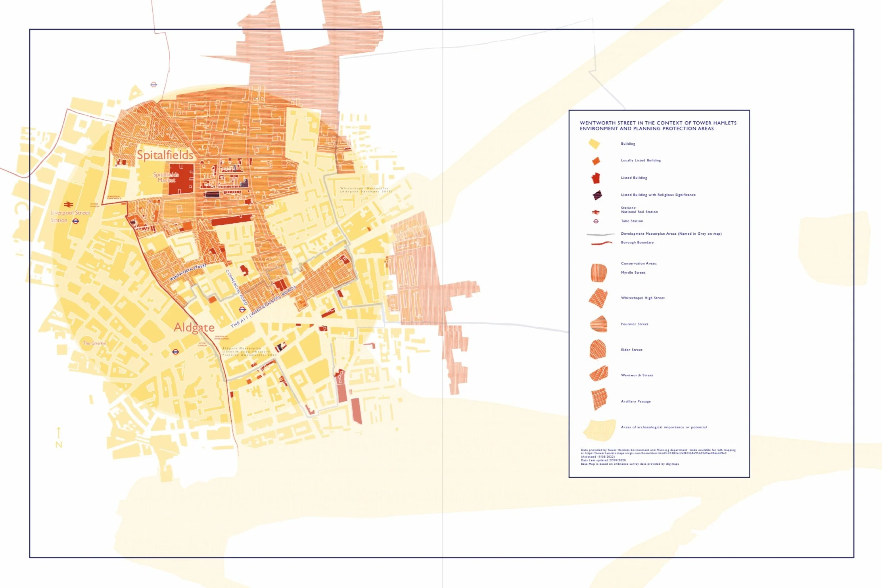Click the National Rail icon in the legend
The image size is (882, 588).
point(596,212)
